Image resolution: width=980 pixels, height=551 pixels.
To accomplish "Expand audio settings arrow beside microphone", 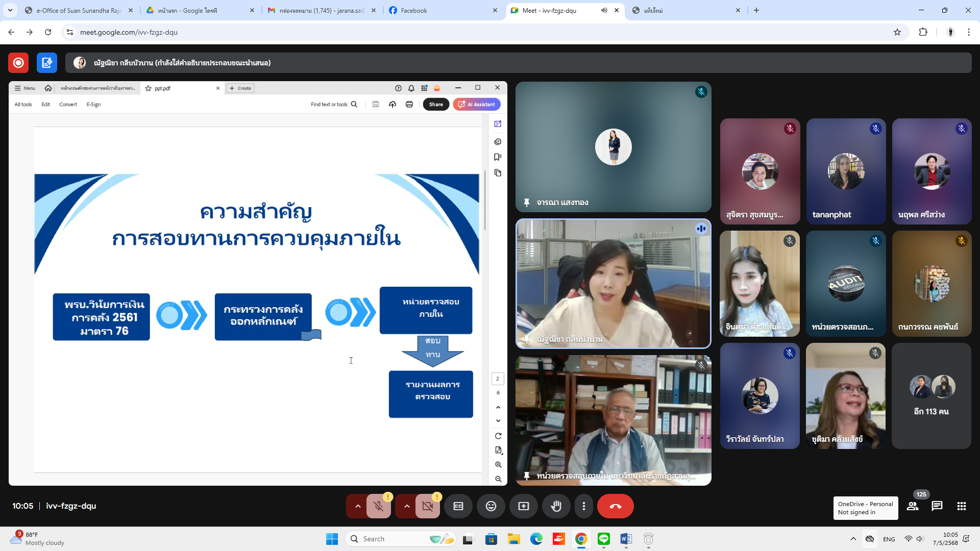I will [x=358, y=506].
